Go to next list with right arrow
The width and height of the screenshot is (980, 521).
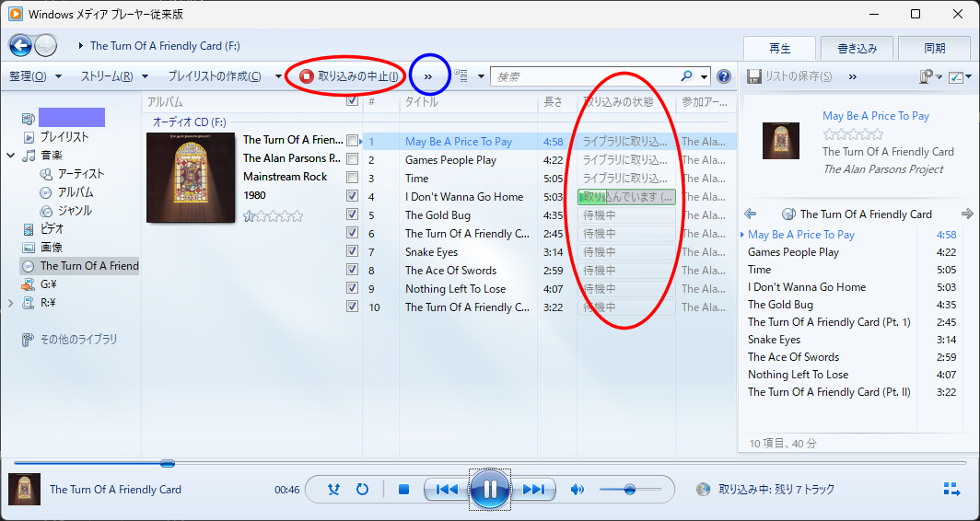[x=967, y=214]
